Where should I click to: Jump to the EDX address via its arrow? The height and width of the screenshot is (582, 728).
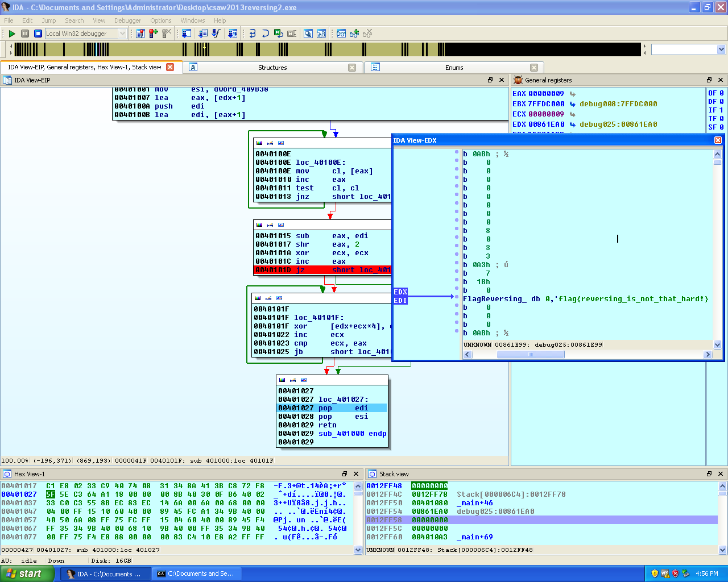click(x=573, y=124)
